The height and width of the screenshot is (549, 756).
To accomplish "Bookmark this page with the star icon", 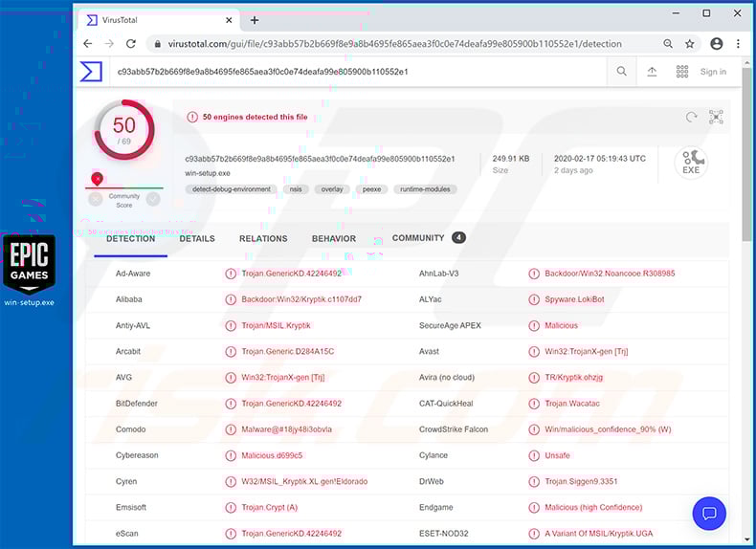I will click(690, 44).
